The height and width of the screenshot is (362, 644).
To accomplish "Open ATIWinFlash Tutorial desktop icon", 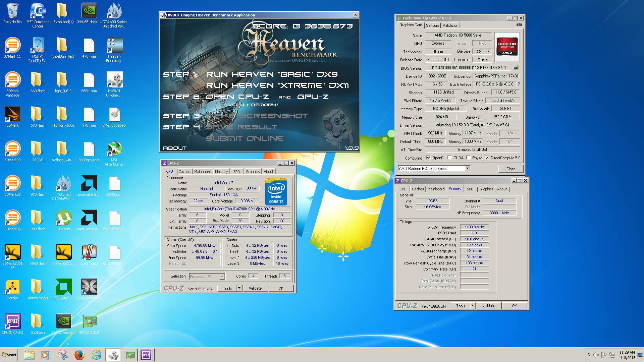I will (63, 188).
